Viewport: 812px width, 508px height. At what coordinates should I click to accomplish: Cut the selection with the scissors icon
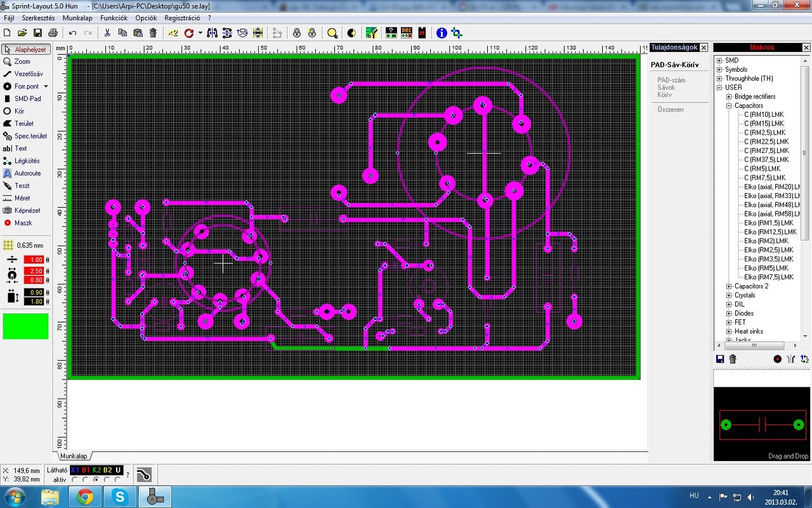click(x=107, y=33)
